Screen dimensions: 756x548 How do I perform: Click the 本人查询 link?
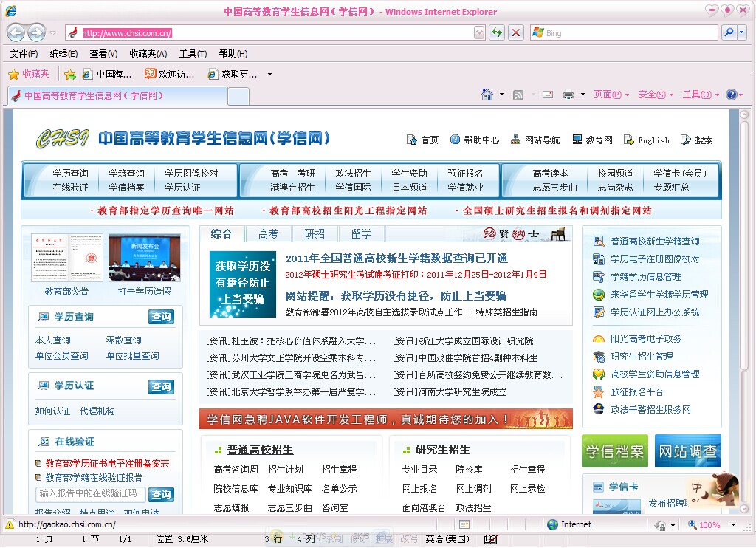(x=53, y=340)
